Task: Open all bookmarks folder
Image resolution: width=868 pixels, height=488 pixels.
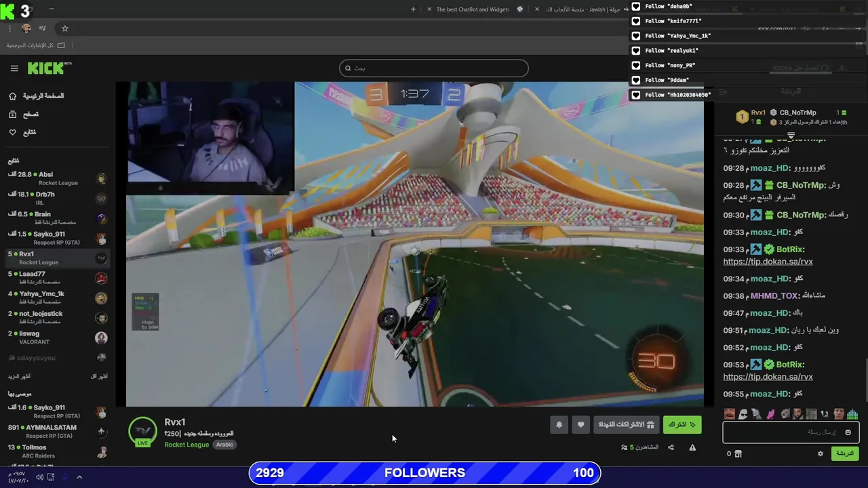Action: click(x=36, y=45)
